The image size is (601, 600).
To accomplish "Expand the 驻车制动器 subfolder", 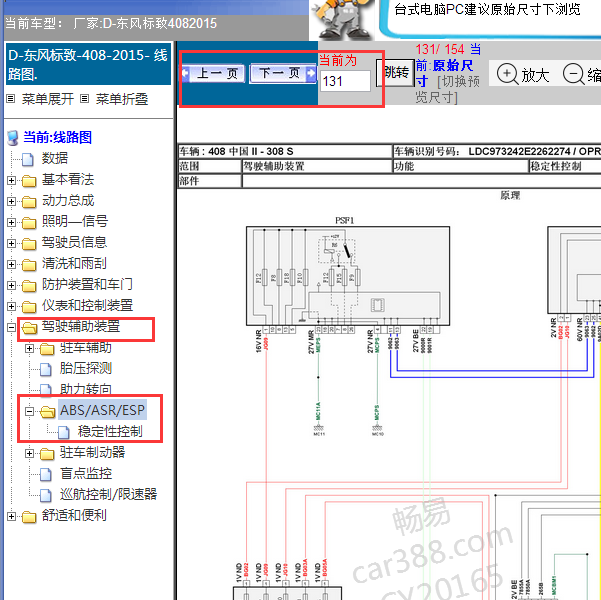I will (x=30, y=454).
